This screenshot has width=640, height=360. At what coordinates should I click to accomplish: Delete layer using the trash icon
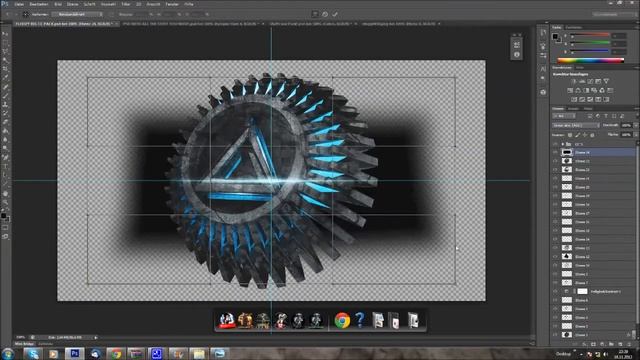pyautogui.click(x=629, y=344)
